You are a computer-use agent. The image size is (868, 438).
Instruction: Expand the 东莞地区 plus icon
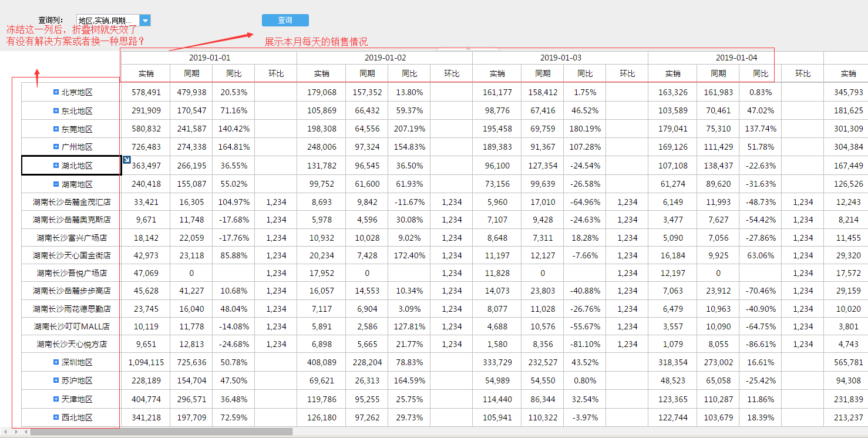56,129
